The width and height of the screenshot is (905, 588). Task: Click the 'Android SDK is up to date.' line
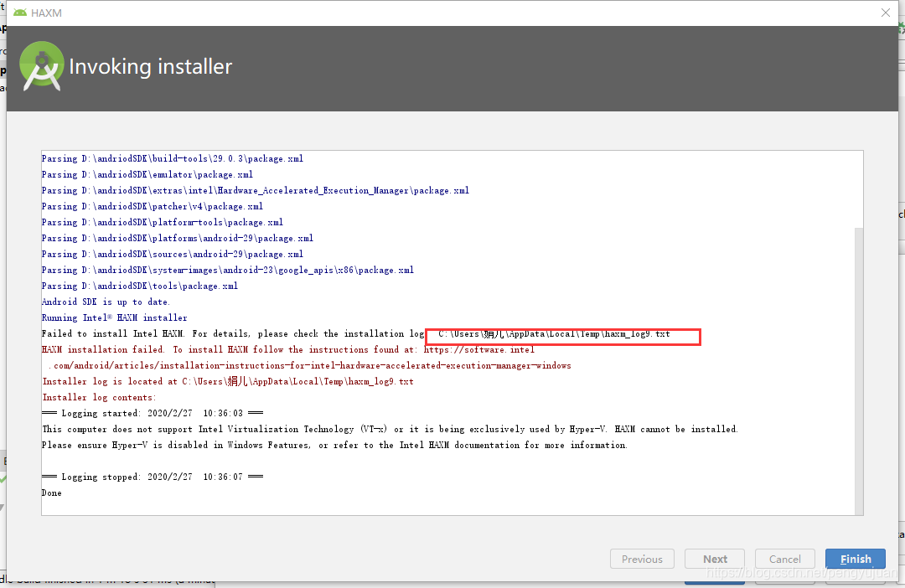[106, 302]
